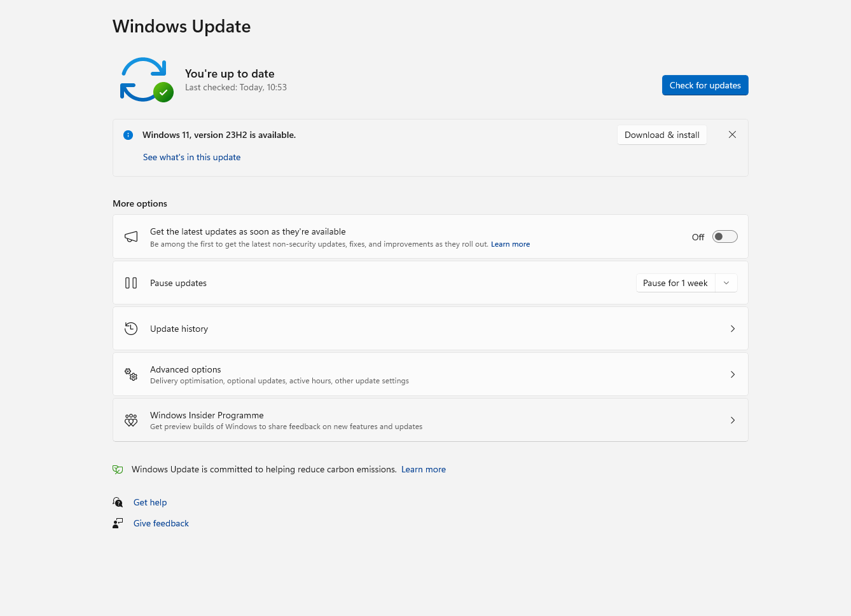Screen dimensions: 851x616
Task: Select the Advanced options title text
Action: pyautogui.click(x=186, y=369)
